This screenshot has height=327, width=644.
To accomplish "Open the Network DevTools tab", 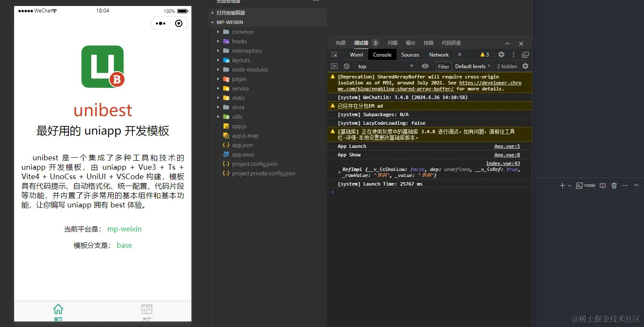I will pyautogui.click(x=439, y=55).
